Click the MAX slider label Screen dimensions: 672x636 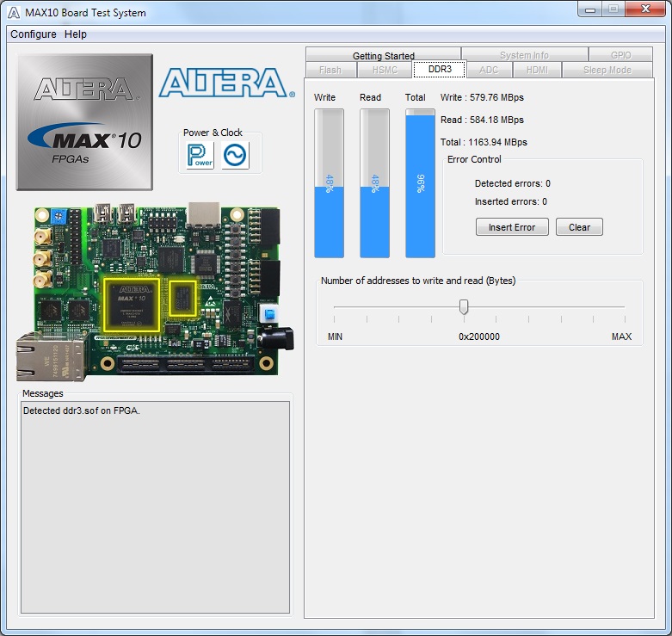(x=621, y=337)
